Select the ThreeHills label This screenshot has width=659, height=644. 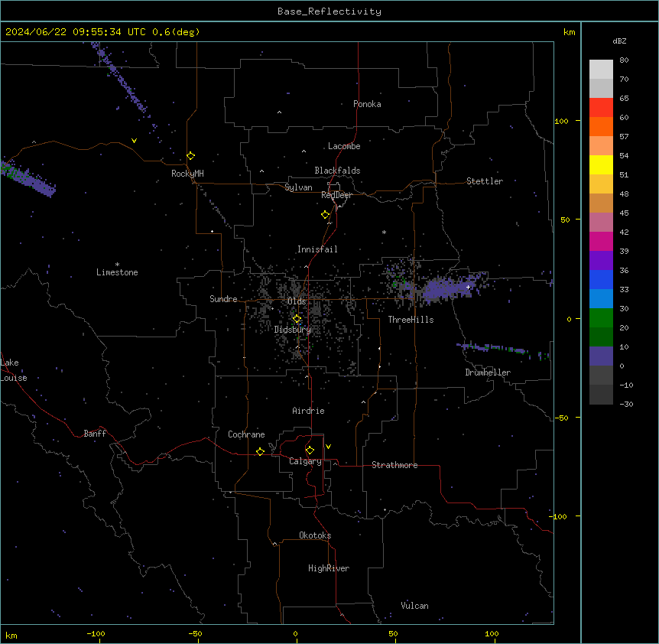pyautogui.click(x=411, y=320)
